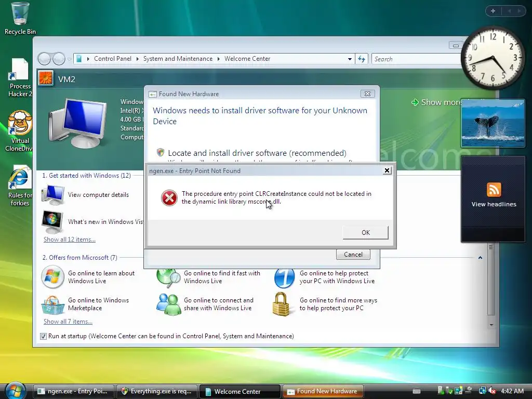Click OK in the ngen.exe error dialog
Viewport: 532px width, 399px height.
pyautogui.click(x=365, y=232)
